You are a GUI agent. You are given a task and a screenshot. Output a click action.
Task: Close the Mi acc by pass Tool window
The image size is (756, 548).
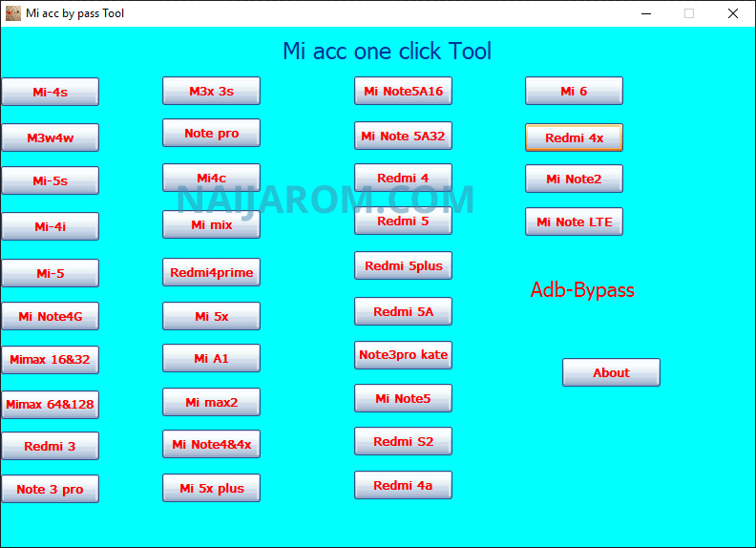tap(733, 13)
